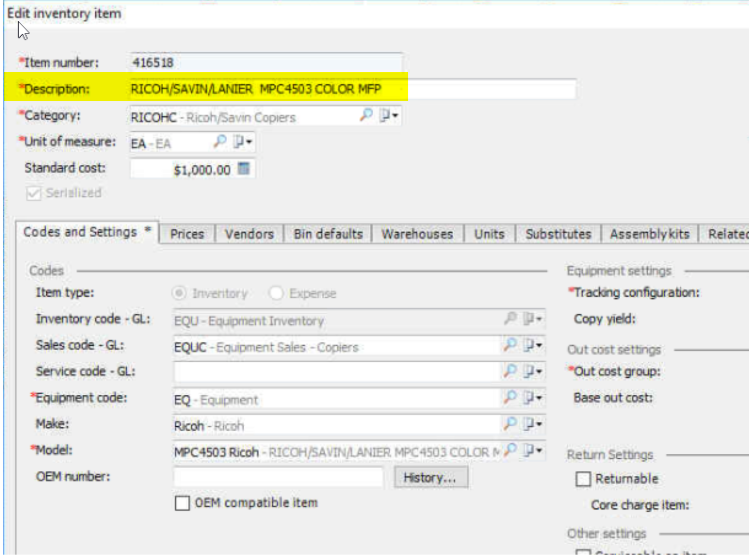Screen dimensions: 749x560
Task: Open Inventory code - GL options dropdown
Action: pyautogui.click(x=533, y=319)
